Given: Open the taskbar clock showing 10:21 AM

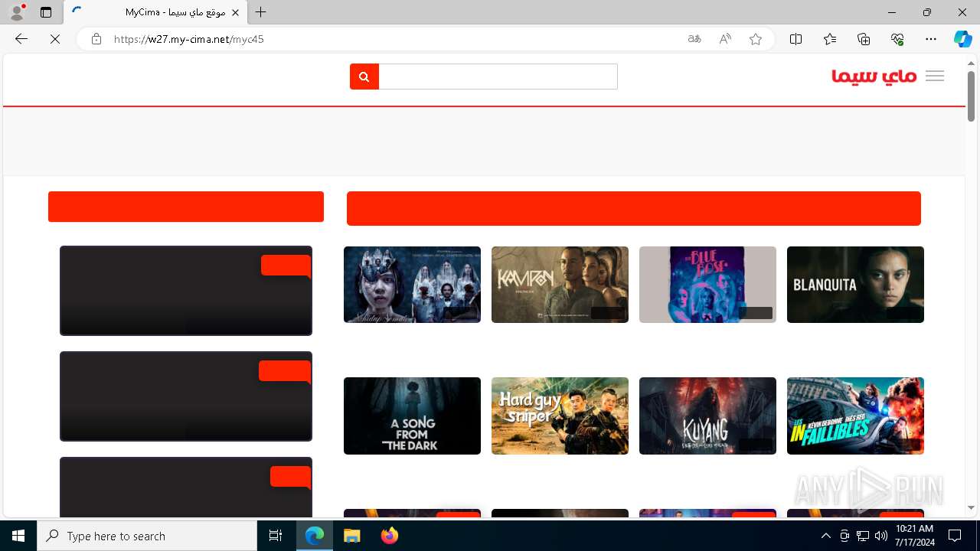Looking at the screenshot, I should point(914,536).
